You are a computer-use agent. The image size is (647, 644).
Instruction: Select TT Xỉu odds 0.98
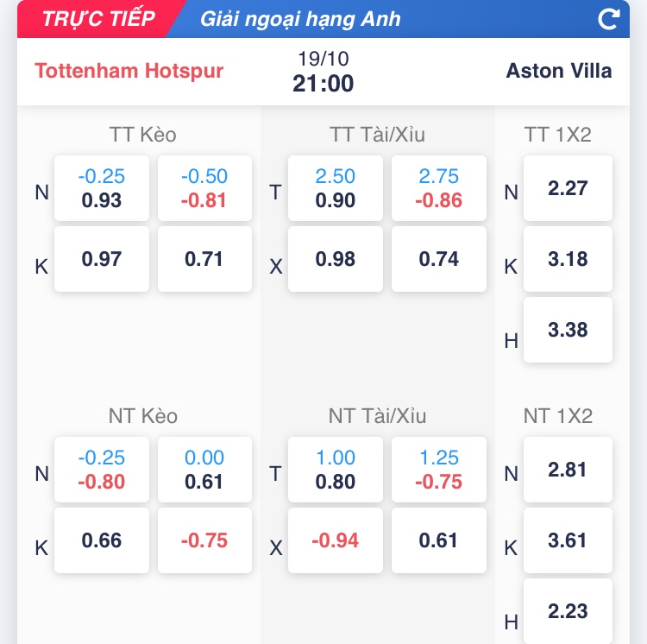point(335,259)
